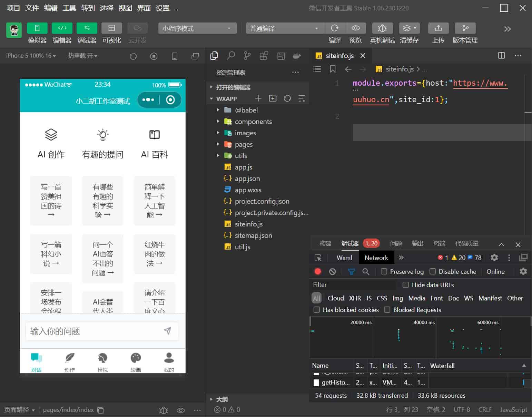The image size is (532, 417).
Task: Open the 普通编译 compile mode dropdown
Action: [284, 28]
